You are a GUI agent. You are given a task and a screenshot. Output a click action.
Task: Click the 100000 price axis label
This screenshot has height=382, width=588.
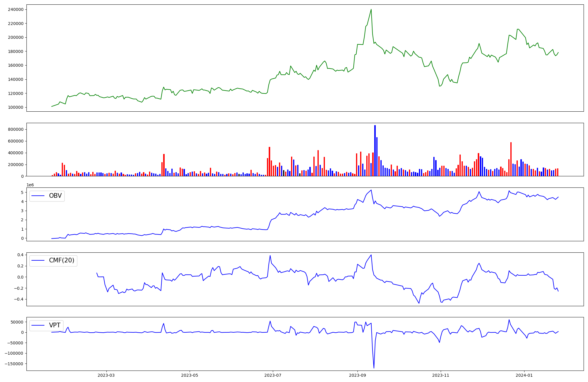pyautogui.click(x=16, y=107)
